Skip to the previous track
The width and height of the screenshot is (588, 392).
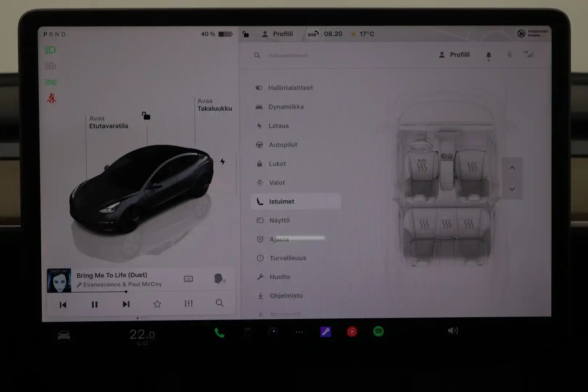point(63,305)
